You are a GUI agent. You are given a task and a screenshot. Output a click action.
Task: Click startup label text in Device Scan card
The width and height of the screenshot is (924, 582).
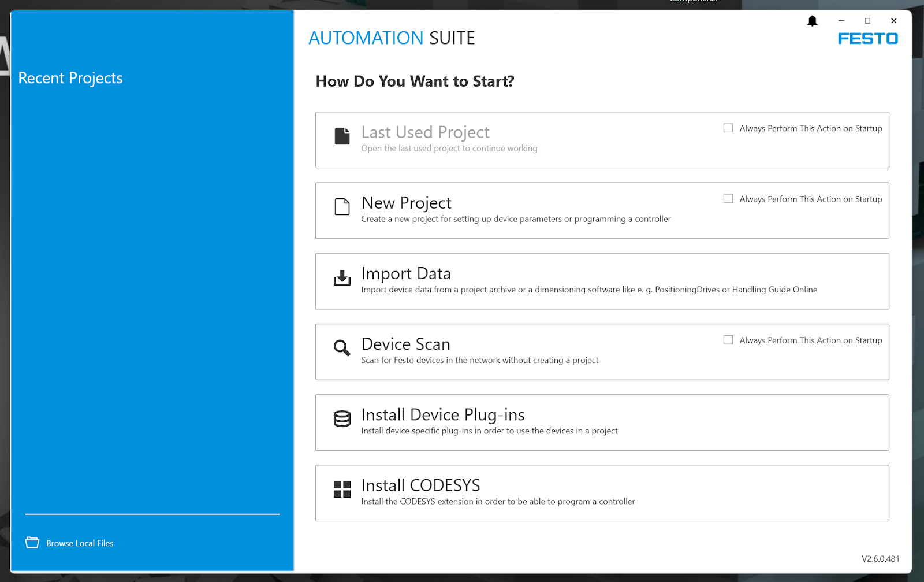811,340
